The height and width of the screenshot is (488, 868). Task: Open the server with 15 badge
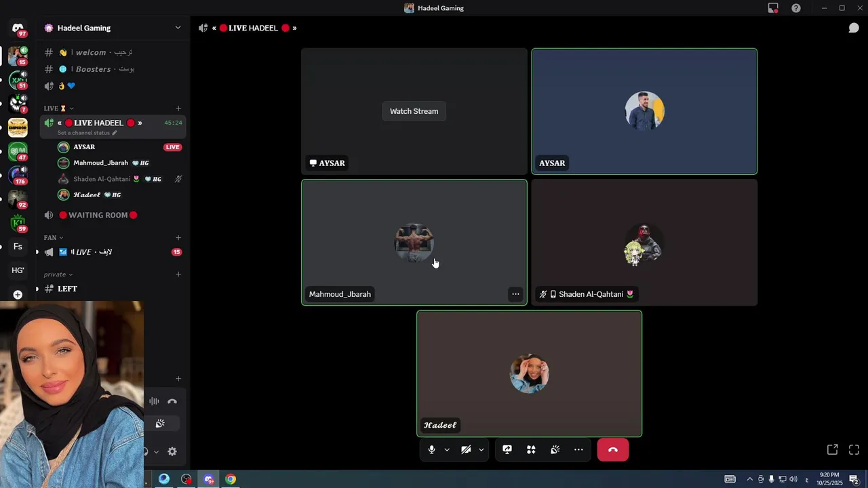[x=18, y=56]
